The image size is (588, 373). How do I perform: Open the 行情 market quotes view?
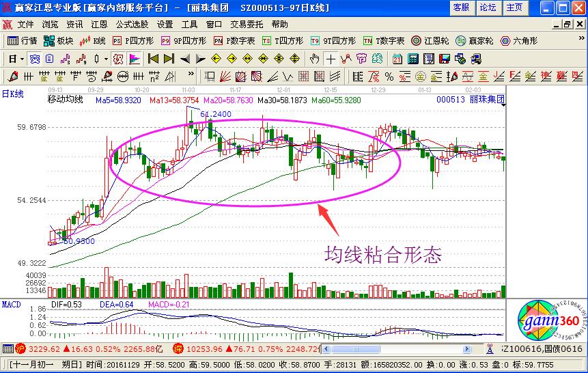[x=23, y=41]
